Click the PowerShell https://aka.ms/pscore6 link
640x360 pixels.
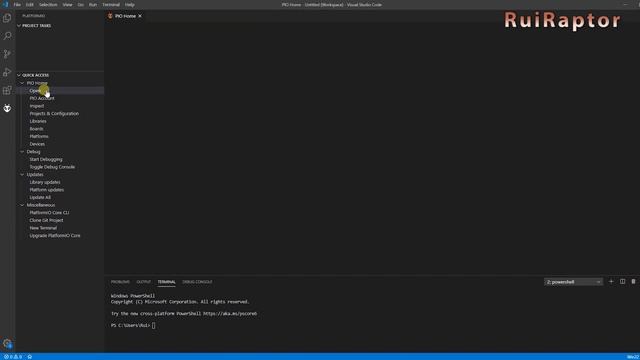(230, 313)
